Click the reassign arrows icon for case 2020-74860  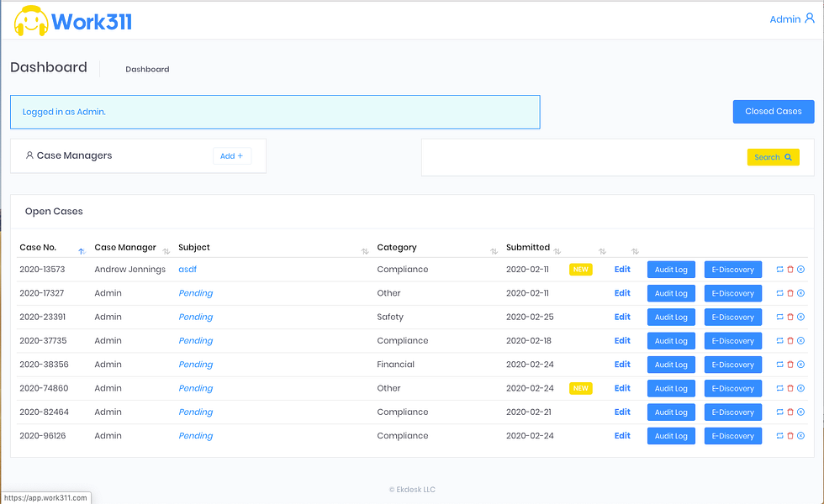click(x=780, y=388)
